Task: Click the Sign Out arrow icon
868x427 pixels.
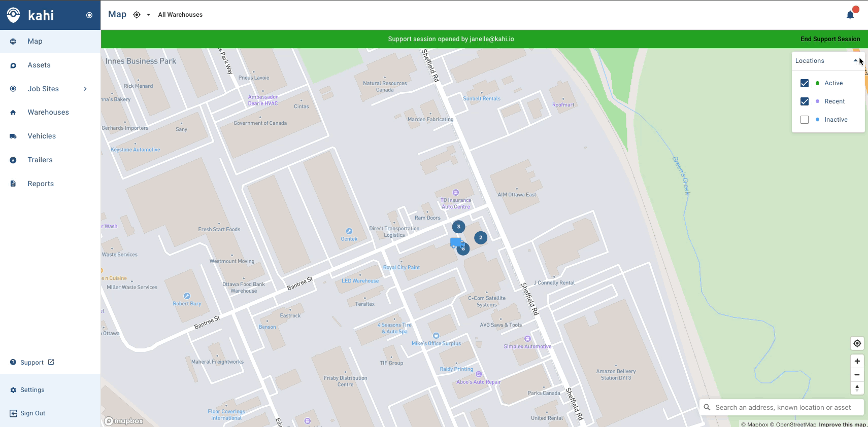Action: tap(13, 413)
